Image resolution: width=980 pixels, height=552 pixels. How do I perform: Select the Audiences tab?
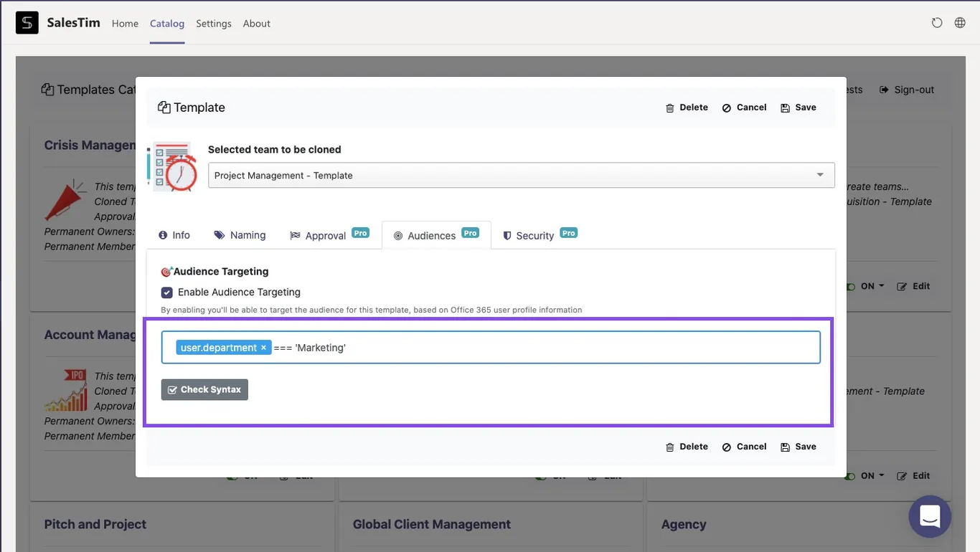coord(436,235)
